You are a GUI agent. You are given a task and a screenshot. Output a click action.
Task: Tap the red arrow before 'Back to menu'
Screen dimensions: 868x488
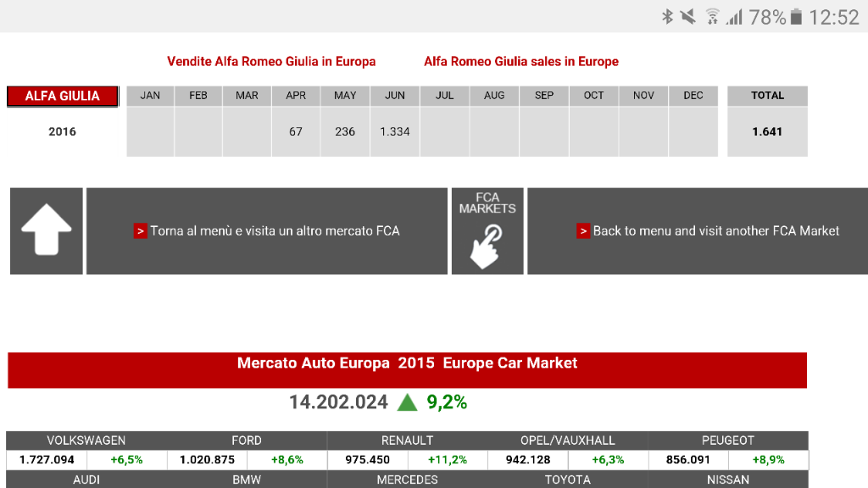pyautogui.click(x=583, y=230)
